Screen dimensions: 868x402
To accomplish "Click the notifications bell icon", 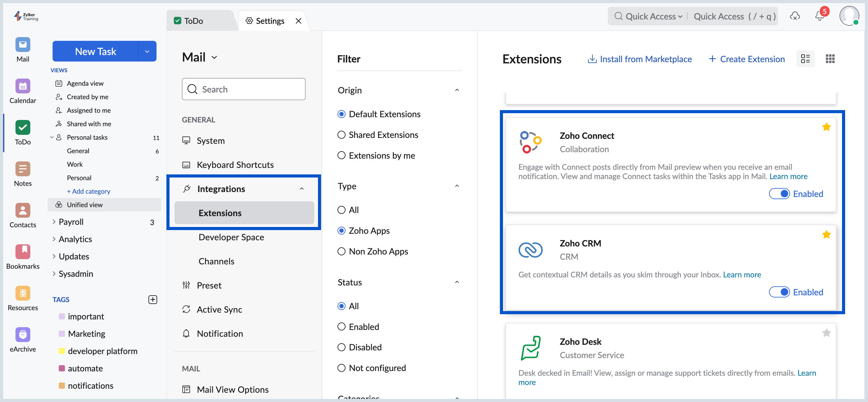I will pyautogui.click(x=819, y=16).
